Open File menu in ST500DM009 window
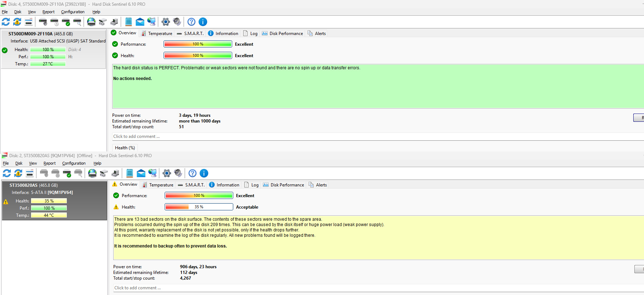Image resolution: width=644 pixels, height=295 pixels. click(x=5, y=12)
